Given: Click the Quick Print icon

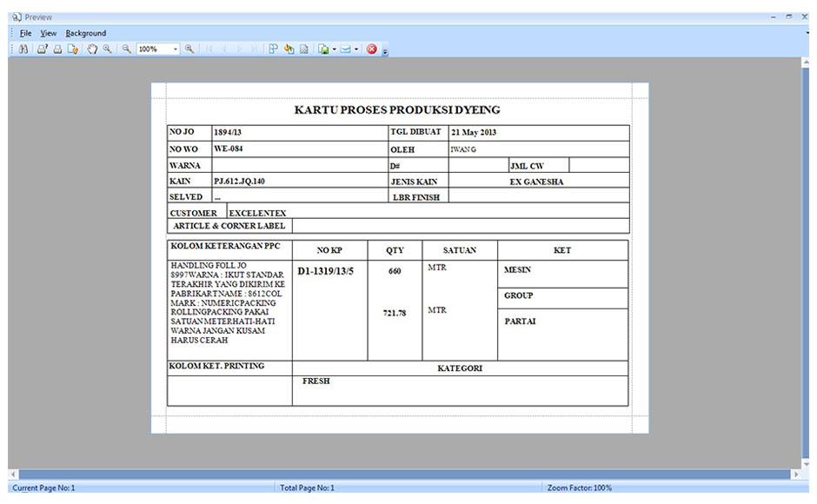Looking at the screenshot, I should point(57,50).
